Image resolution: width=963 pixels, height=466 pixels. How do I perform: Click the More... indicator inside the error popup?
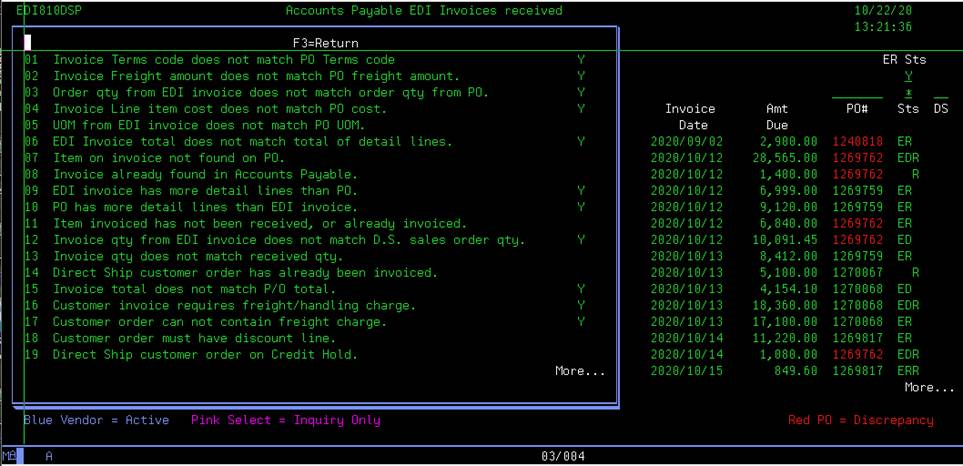[580, 371]
